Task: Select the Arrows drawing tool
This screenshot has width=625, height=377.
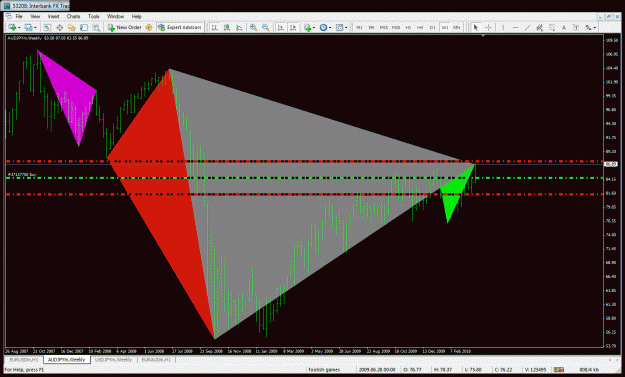Action: coord(588,27)
